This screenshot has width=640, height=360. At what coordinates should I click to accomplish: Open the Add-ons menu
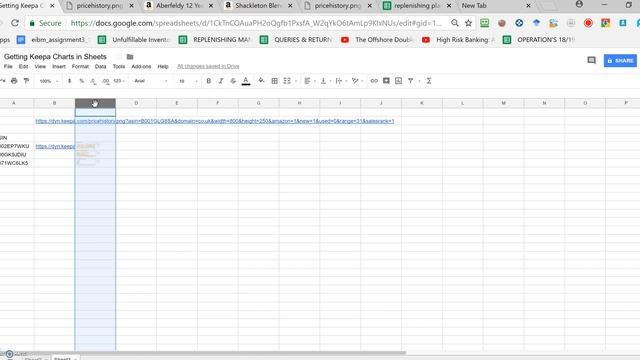point(141,67)
